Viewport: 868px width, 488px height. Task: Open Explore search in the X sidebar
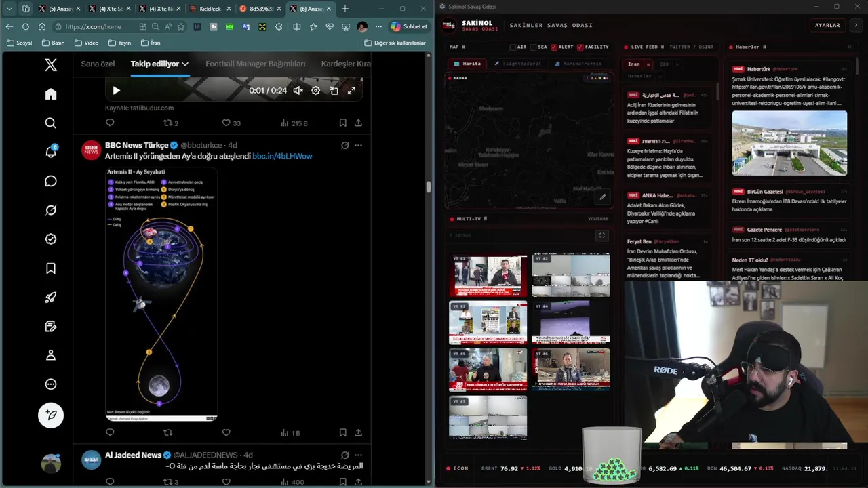click(51, 123)
